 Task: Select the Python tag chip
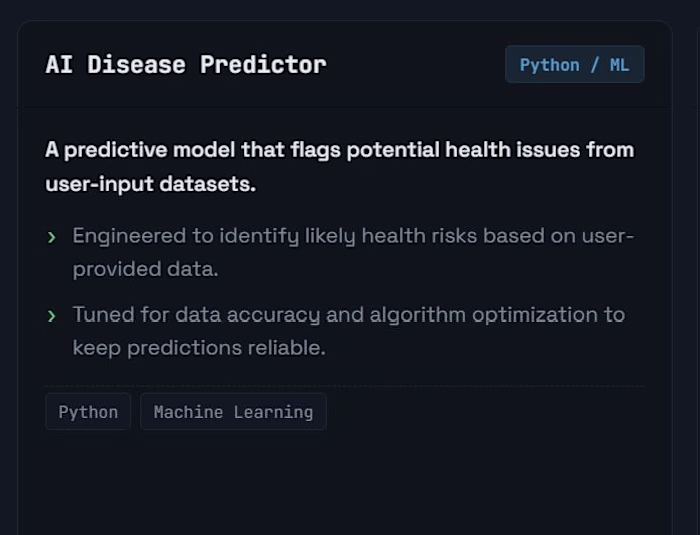[x=88, y=412]
